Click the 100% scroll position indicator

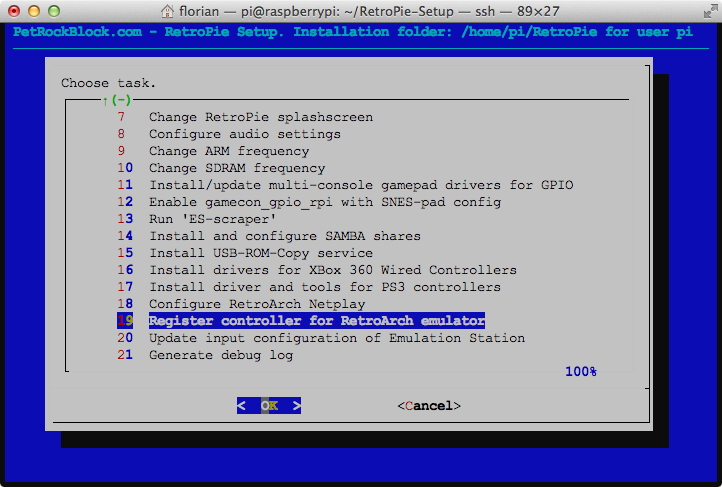coord(581,371)
